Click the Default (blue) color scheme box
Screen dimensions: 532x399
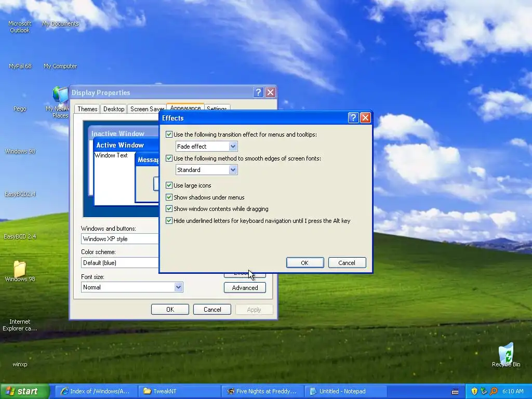[x=120, y=262]
